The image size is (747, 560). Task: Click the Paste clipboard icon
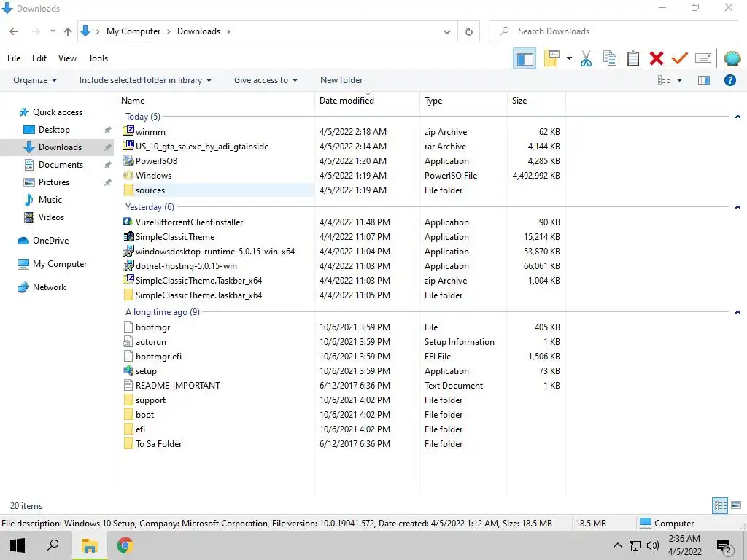[x=633, y=58]
